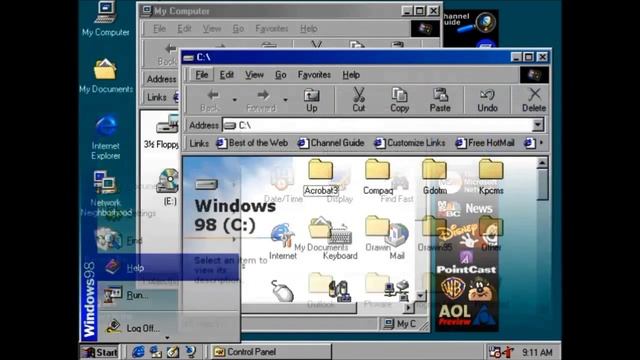Open View menu in C:\ window
This screenshot has height=360, width=640.
254,75
